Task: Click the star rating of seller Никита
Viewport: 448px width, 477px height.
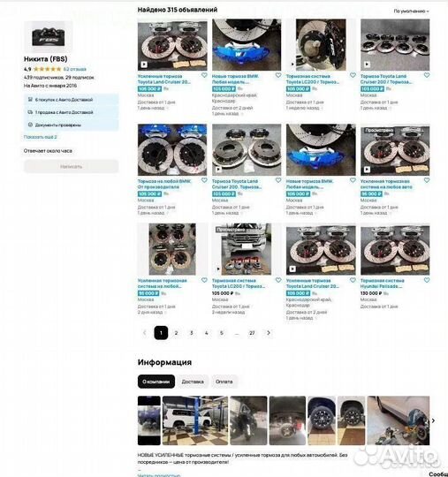Action: click(x=47, y=69)
